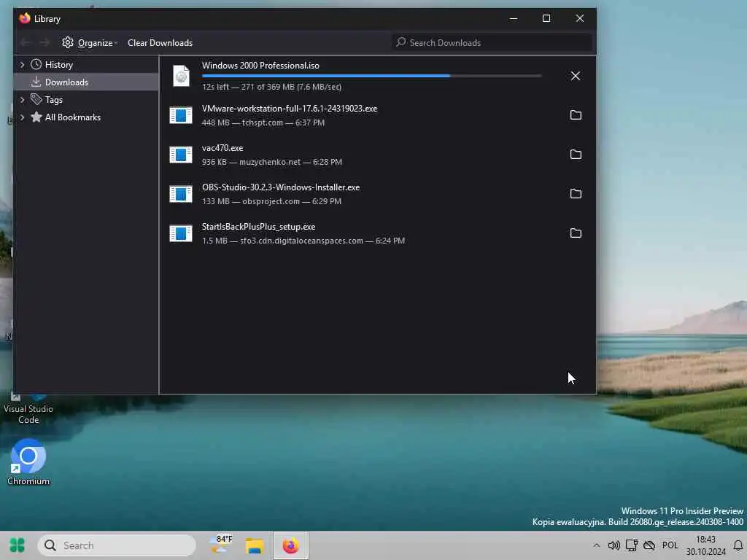Click the '936 KB — muzychenko.net' details line
747x560 pixels.
(271, 163)
